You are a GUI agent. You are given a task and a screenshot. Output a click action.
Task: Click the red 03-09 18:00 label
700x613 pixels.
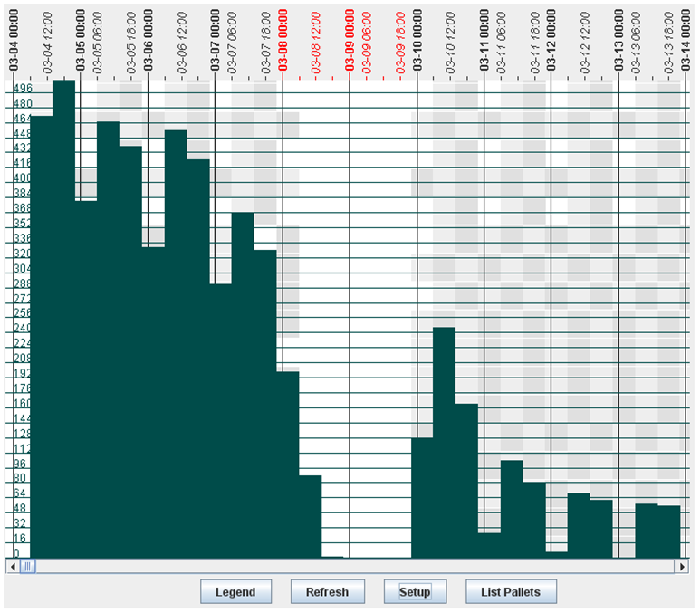pos(400,43)
